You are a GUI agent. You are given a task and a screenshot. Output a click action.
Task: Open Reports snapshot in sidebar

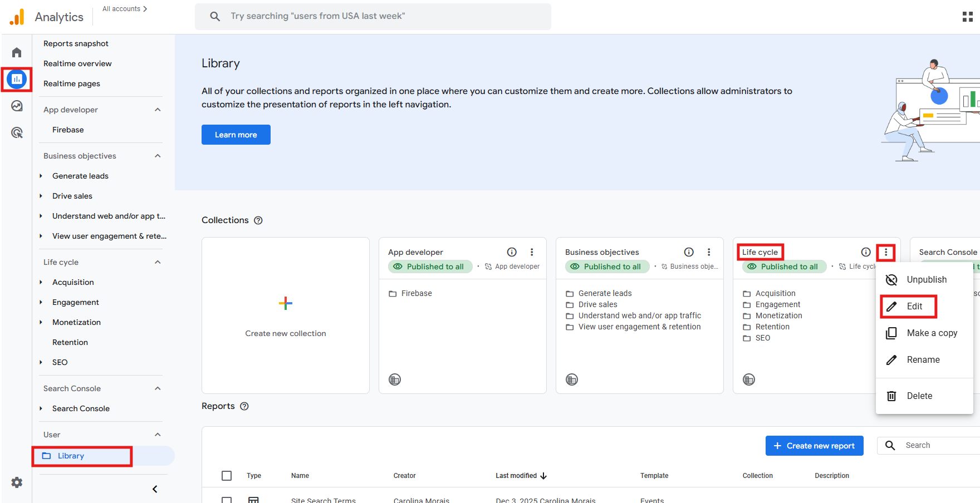click(x=76, y=43)
